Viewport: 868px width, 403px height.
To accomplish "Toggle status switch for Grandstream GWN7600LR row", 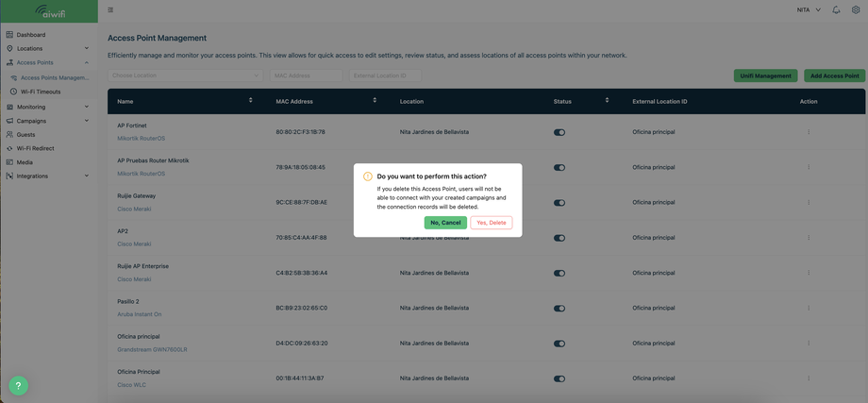I will pyautogui.click(x=559, y=344).
